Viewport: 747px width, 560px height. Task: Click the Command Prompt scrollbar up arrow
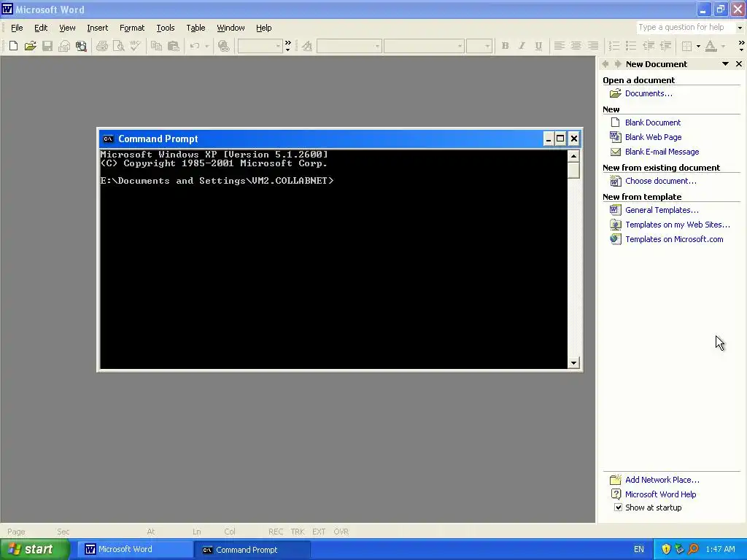(x=573, y=156)
